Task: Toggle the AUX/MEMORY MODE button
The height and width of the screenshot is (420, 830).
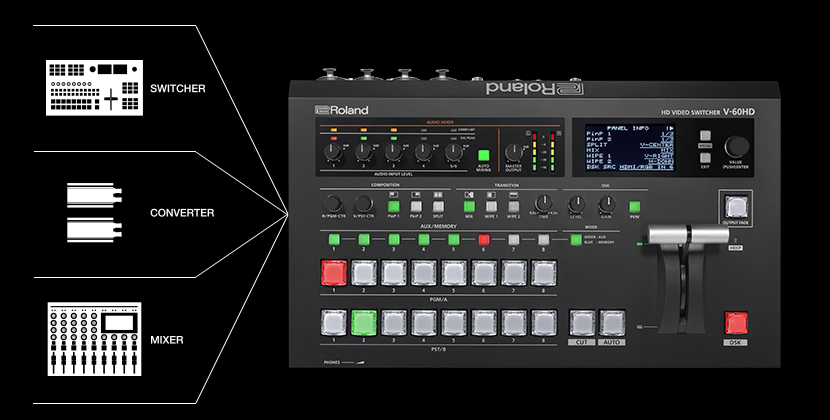Action: 575,239
